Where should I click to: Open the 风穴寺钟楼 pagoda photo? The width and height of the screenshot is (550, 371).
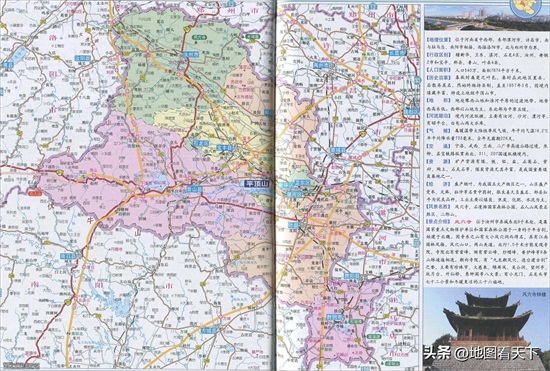(x=487, y=329)
